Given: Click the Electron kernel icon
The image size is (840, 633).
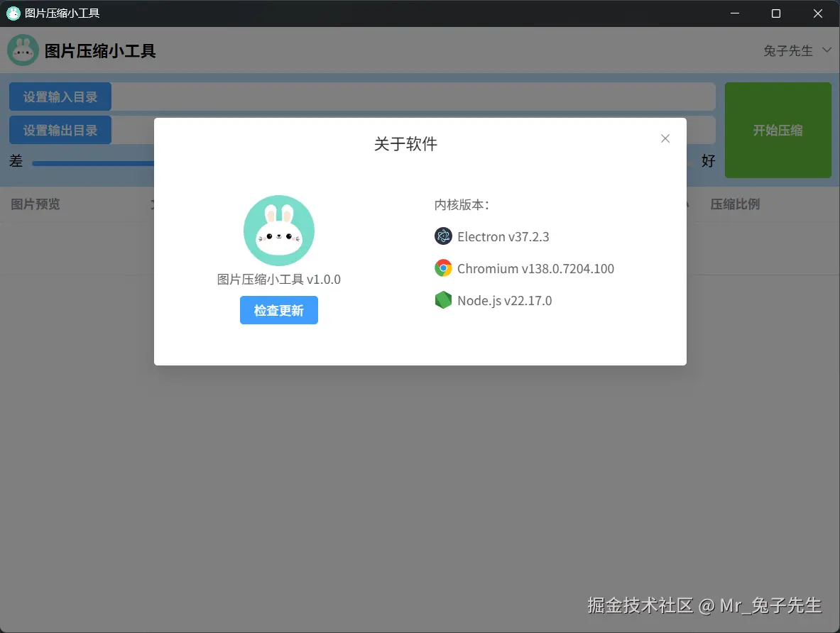Looking at the screenshot, I should coord(443,236).
